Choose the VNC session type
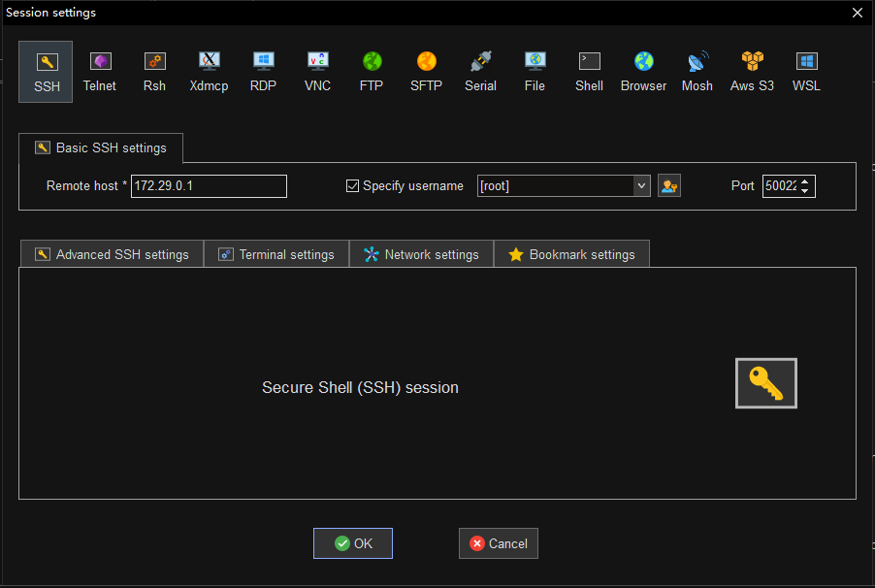 tap(317, 72)
